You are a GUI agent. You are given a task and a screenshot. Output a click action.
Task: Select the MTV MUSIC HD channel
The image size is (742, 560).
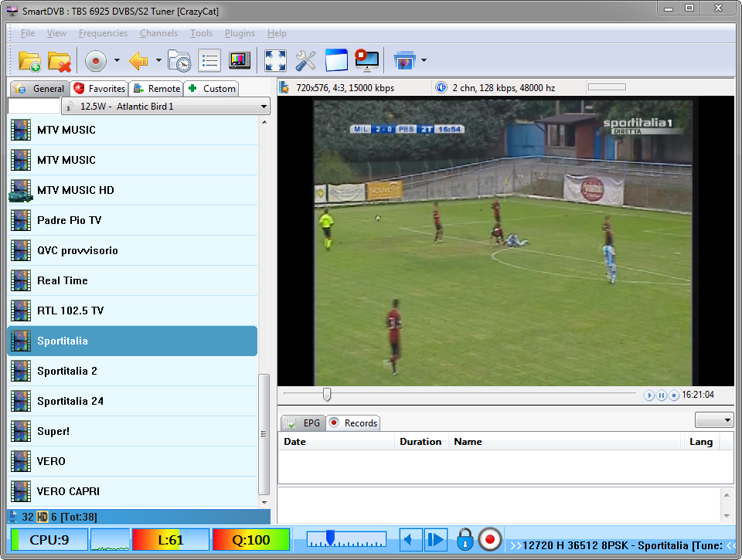click(132, 190)
